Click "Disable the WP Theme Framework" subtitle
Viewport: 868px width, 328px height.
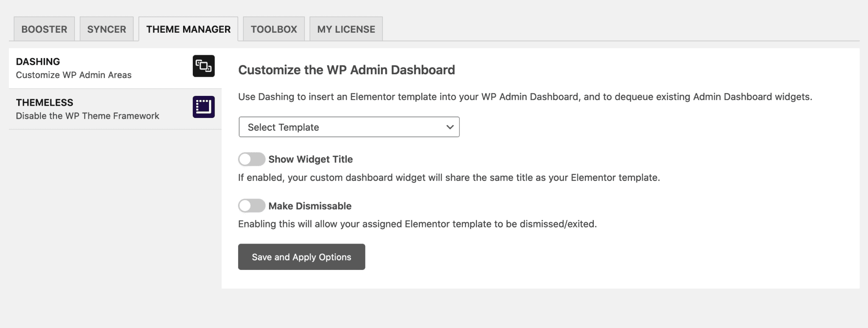87,116
